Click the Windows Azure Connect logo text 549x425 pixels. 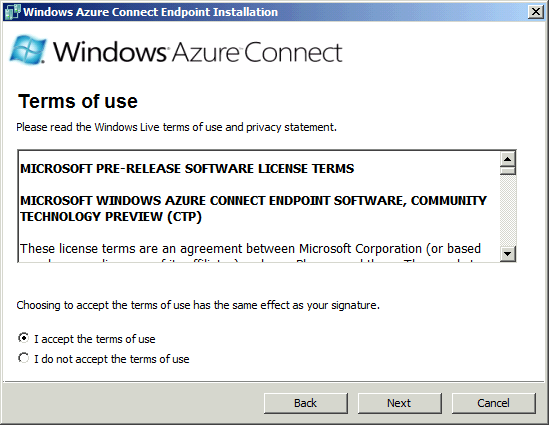pos(197,52)
